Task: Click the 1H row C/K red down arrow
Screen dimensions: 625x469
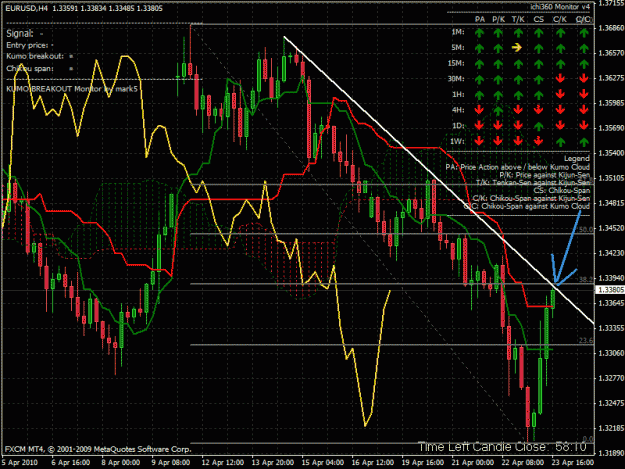Action: [x=560, y=94]
